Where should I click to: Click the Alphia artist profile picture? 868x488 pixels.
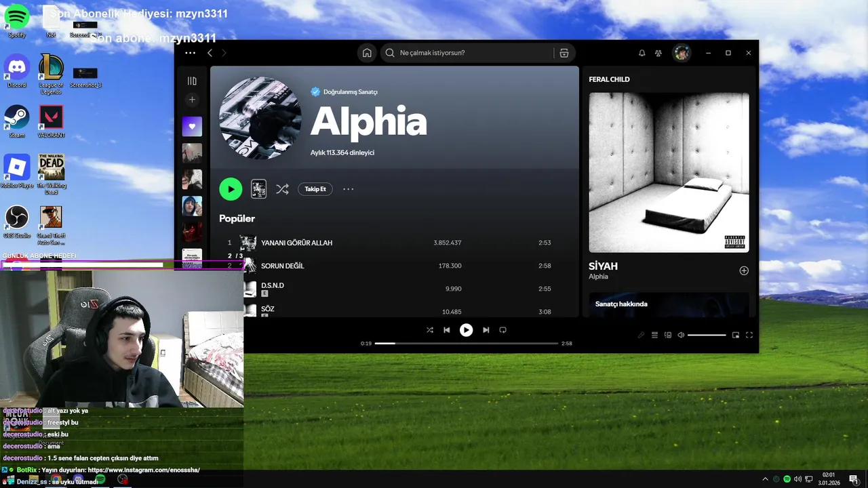click(260, 118)
